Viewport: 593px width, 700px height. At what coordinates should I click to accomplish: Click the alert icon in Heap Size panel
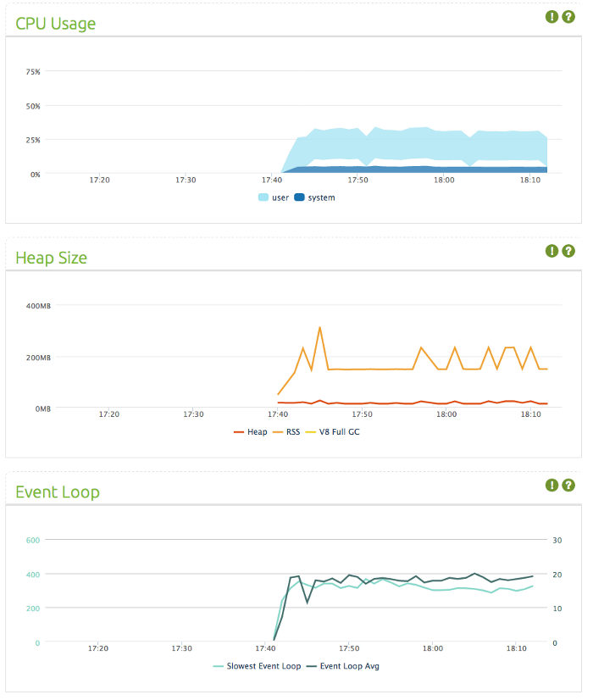coord(551,251)
